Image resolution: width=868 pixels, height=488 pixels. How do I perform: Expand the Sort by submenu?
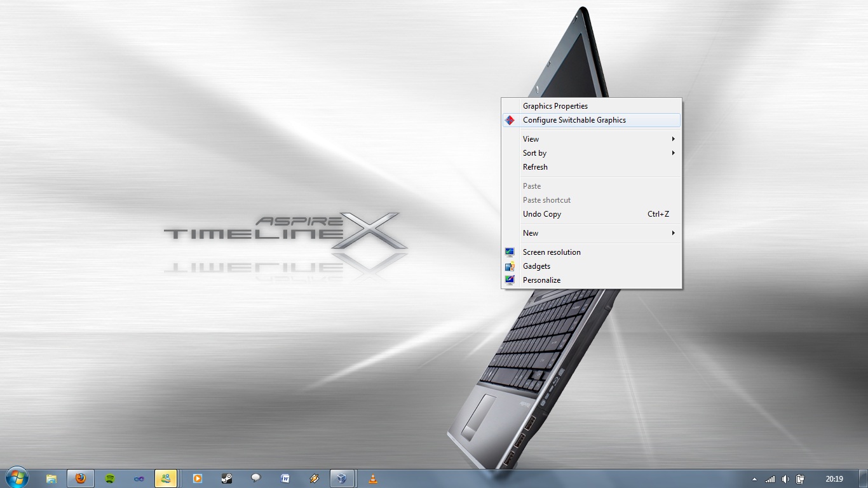tap(591, 153)
